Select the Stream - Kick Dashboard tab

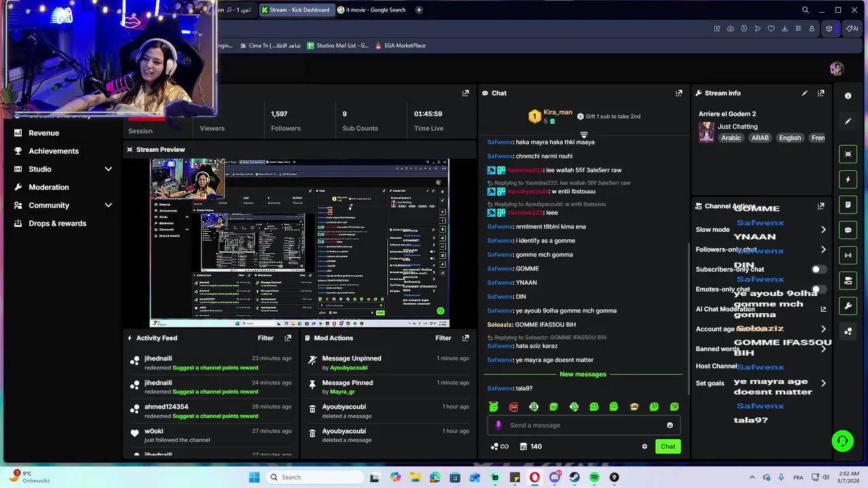pyautogui.click(x=296, y=9)
